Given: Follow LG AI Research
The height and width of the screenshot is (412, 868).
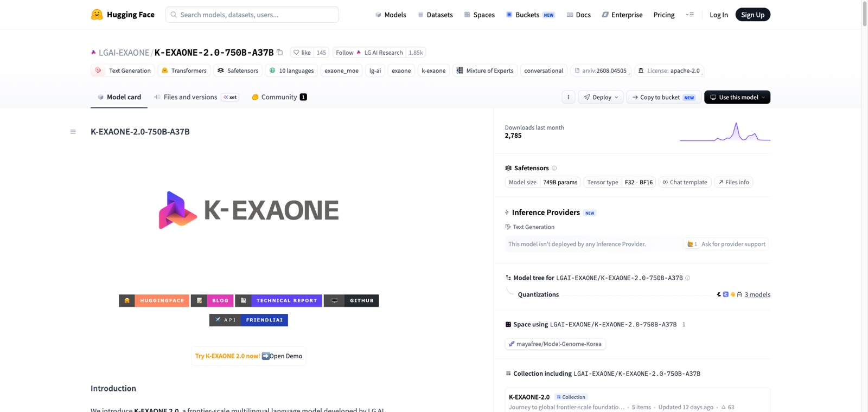Looking at the screenshot, I should 369,53.
